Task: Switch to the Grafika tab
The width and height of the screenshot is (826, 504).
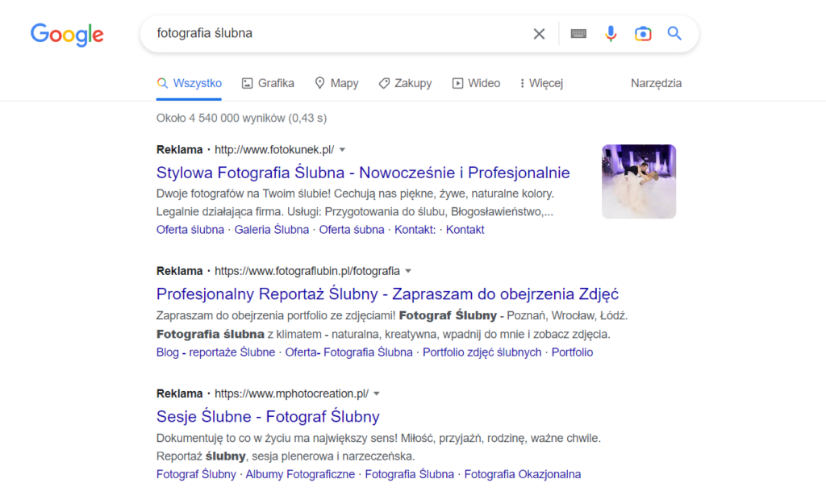Action: [x=268, y=83]
